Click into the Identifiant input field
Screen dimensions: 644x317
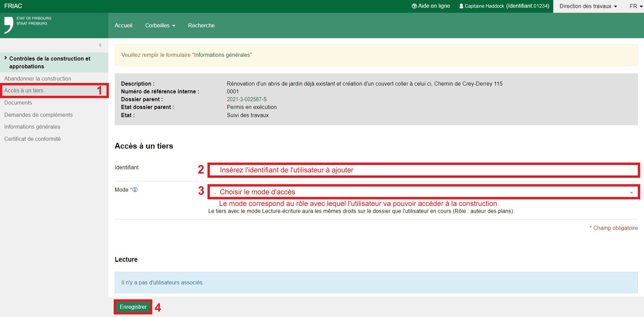pyautogui.click(x=423, y=170)
